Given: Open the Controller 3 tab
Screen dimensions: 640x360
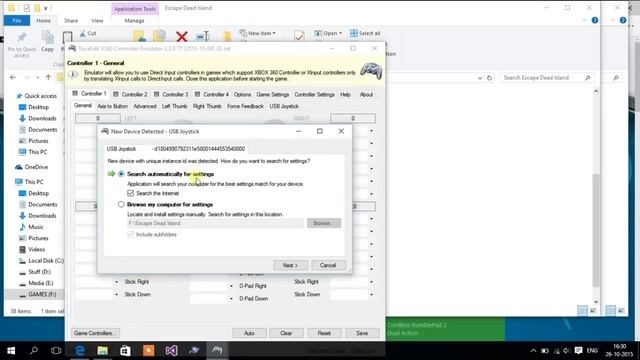Looking at the screenshot, I should pos(171,94).
